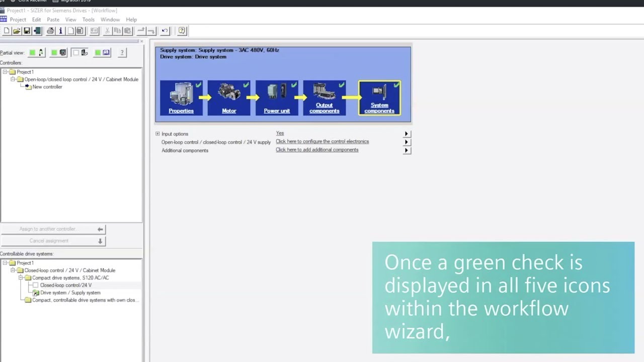Click here to add additional components

317,149
